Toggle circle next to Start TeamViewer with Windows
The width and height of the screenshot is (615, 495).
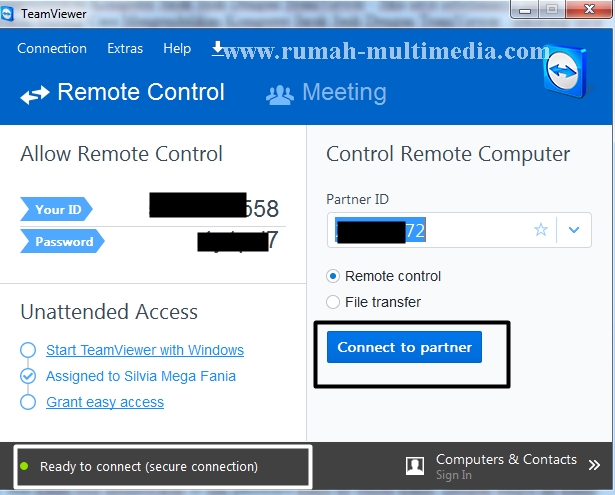coord(28,350)
